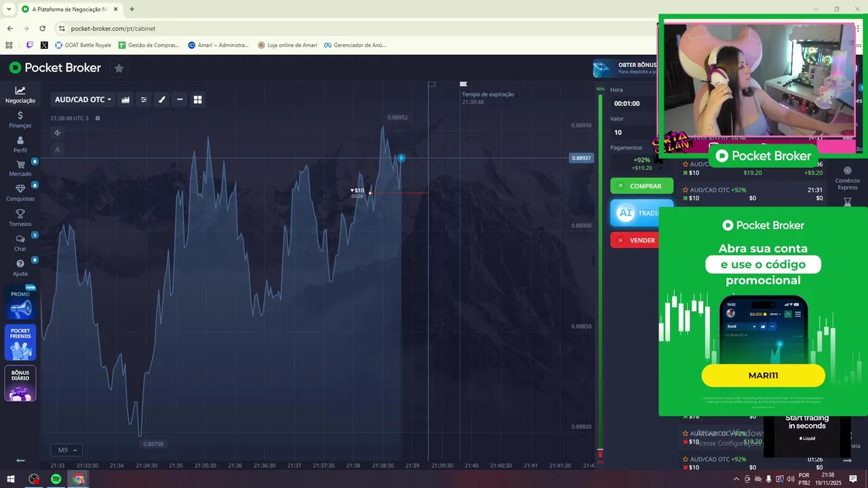
Task: Expand the AUD/CAD OTC asset dropdown
Action: click(x=83, y=100)
